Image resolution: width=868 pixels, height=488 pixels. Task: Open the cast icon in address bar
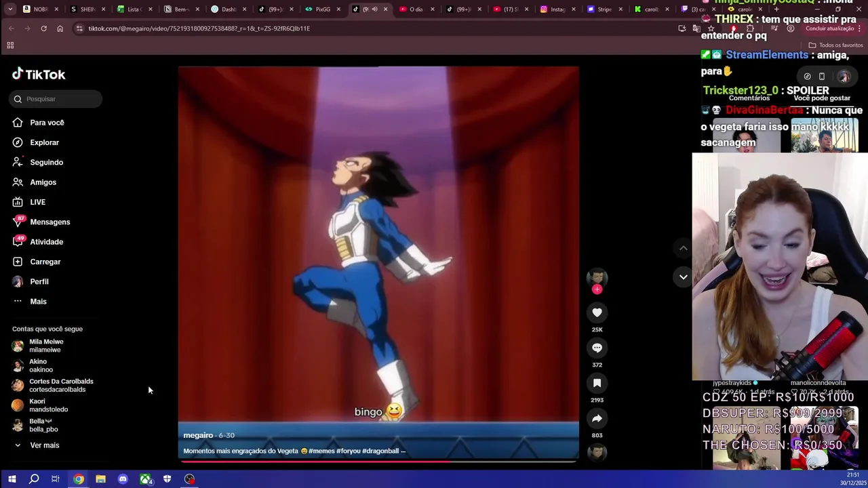pos(682,28)
